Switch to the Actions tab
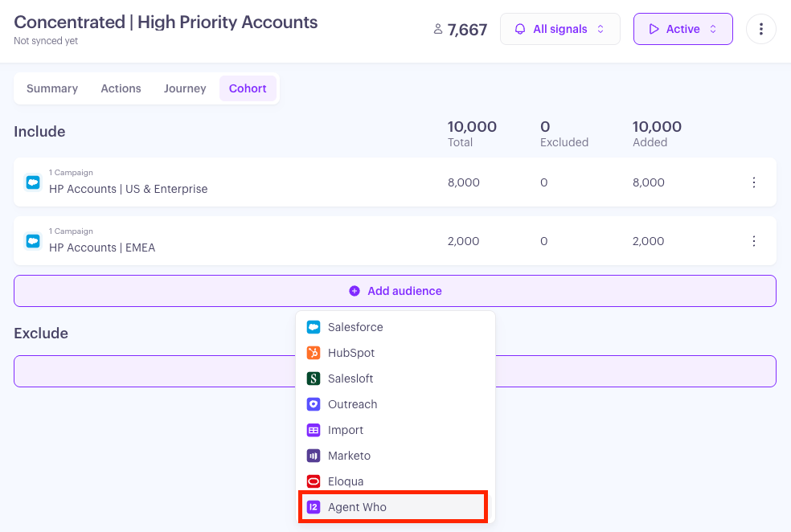This screenshot has height=532, width=791. 121,88
